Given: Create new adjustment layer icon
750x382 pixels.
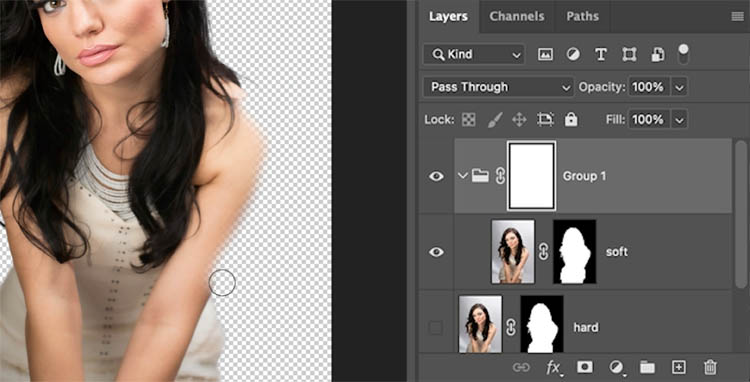Looking at the screenshot, I should coord(616,367).
